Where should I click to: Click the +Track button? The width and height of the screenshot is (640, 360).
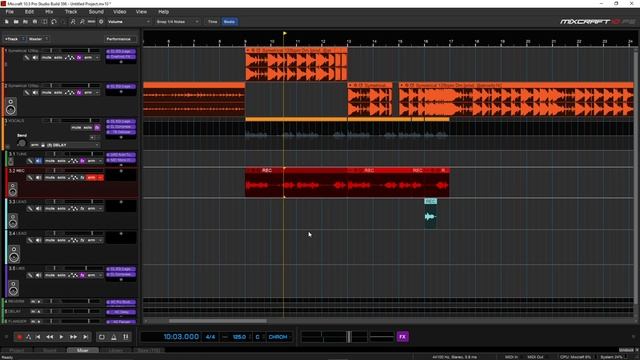(x=12, y=39)
